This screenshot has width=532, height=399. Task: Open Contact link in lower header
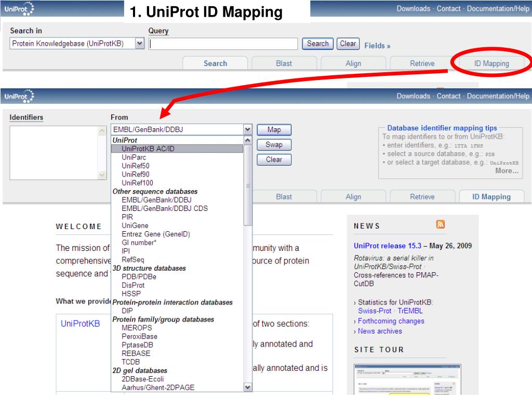coord(448,96)
